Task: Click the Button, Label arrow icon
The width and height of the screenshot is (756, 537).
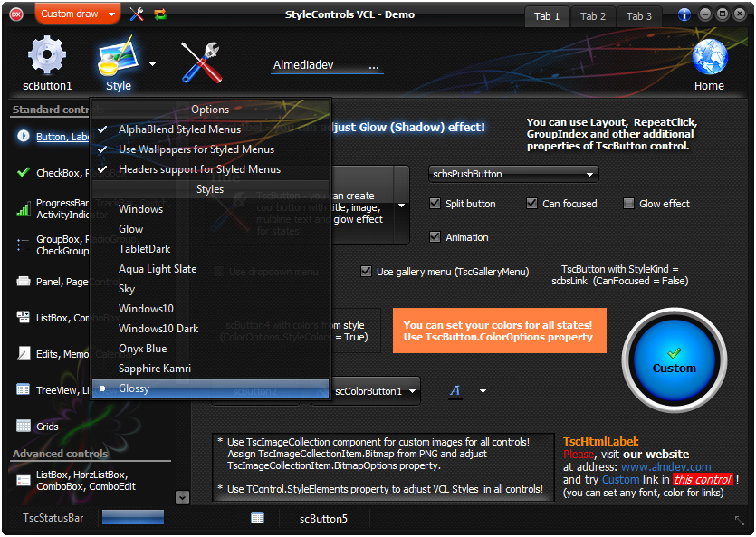Action: coord(23,137)
